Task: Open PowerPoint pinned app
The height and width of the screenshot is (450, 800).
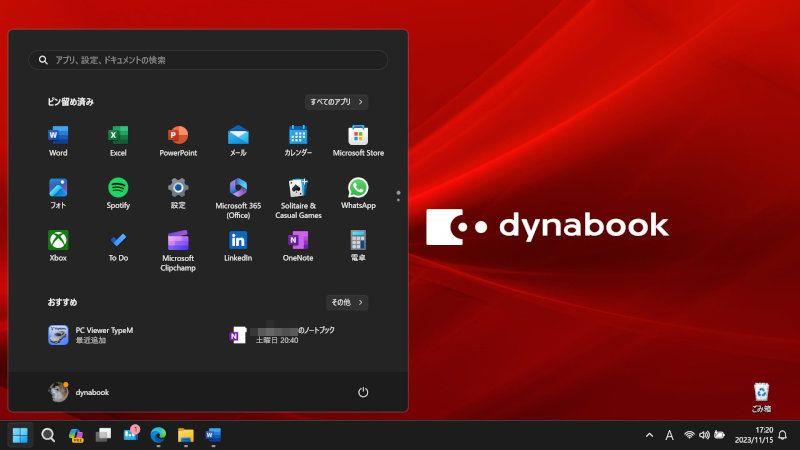Action: click(178, 141)
